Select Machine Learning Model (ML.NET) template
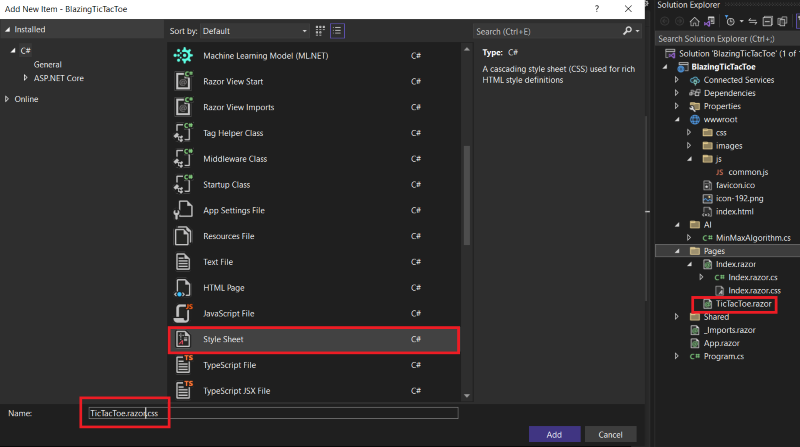The height and width of the screenshot is (447, 800). (x=314, y=56)
